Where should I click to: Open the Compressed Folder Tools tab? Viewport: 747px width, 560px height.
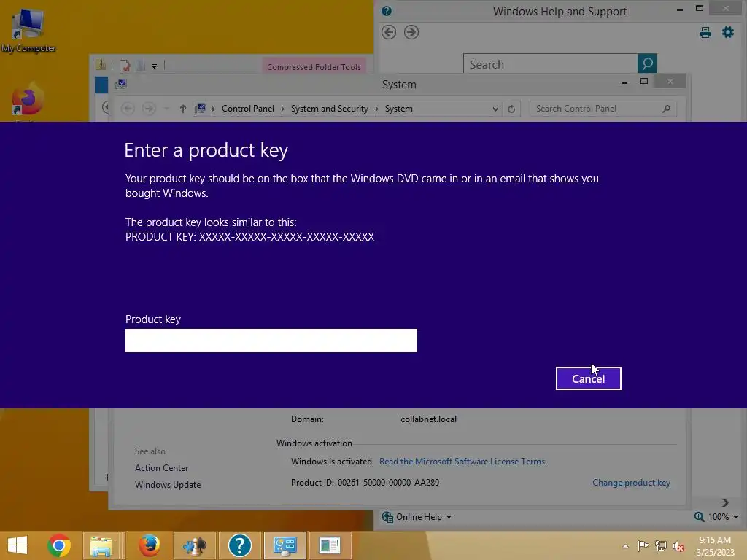(314, 66)
